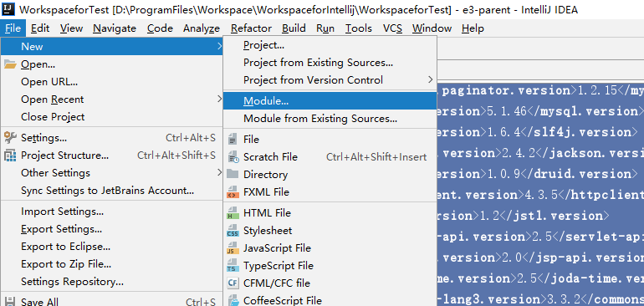The width and height of the screenshot is (644, 306).
Task: Click the FXML File icon
Action: click(x=233, y=191)
